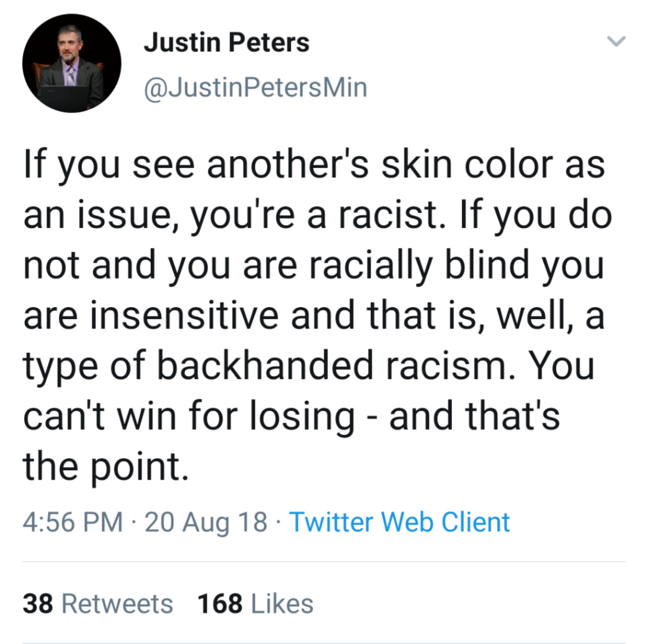Expand the tweet options chevron
Screen dimensions: 648x644
tap(616, 41)
